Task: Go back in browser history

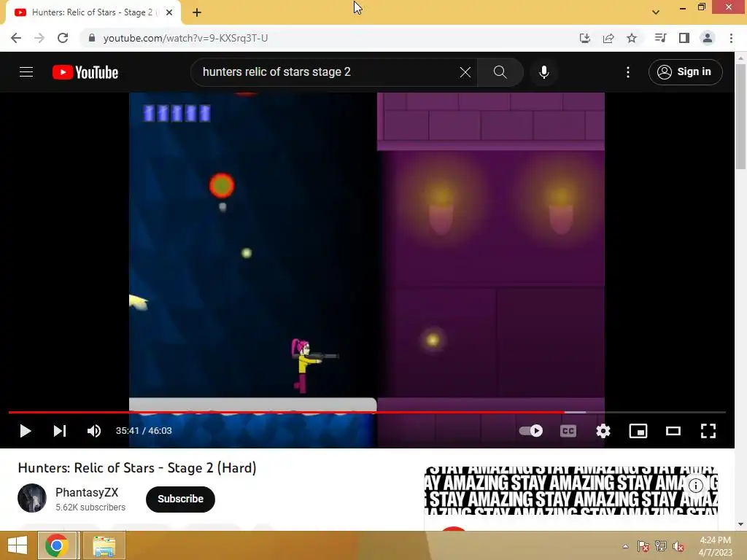Action: click(16, 38)
